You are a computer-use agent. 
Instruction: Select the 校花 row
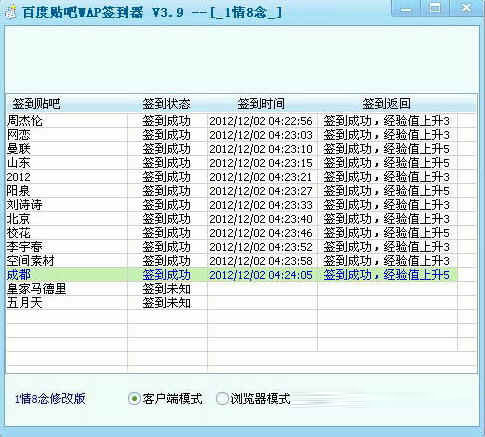[232, 233]
